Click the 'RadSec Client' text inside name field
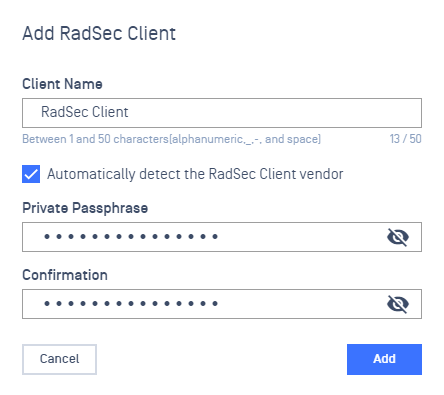The height and width of the screenshot is (395, 444). tap(85, 112)
